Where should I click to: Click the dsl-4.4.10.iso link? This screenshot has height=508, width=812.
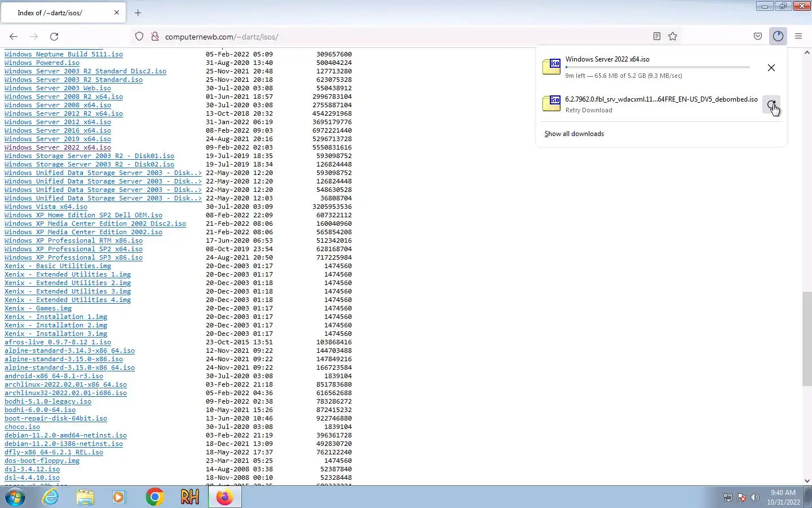tap(32, 478)
